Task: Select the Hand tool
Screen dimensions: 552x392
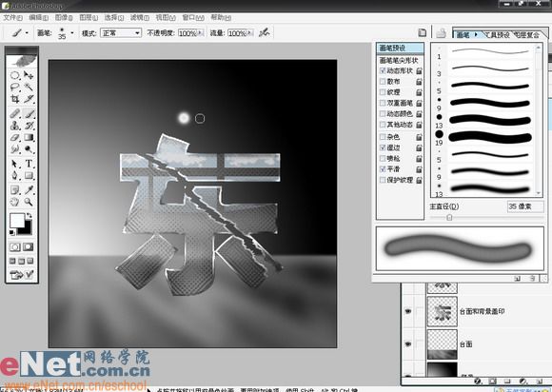Action: tap(15, 202)
